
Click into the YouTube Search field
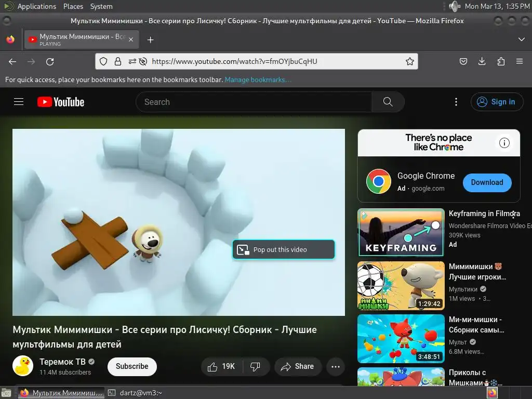click(254, 102)
